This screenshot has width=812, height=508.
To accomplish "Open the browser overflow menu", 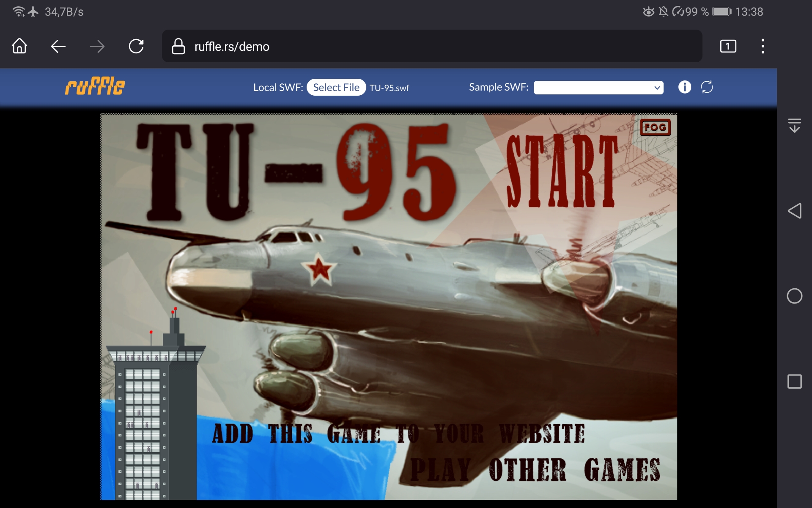I will (x=762, y=47).
